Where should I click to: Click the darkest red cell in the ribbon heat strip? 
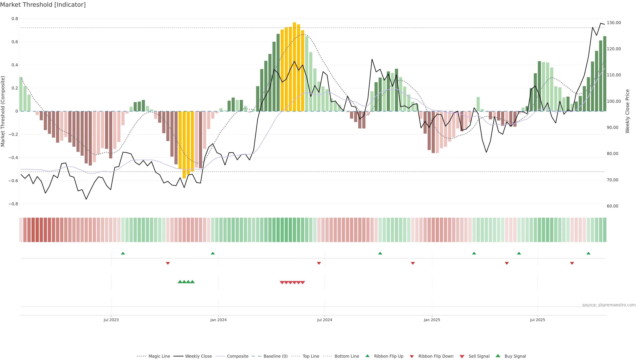37,230
